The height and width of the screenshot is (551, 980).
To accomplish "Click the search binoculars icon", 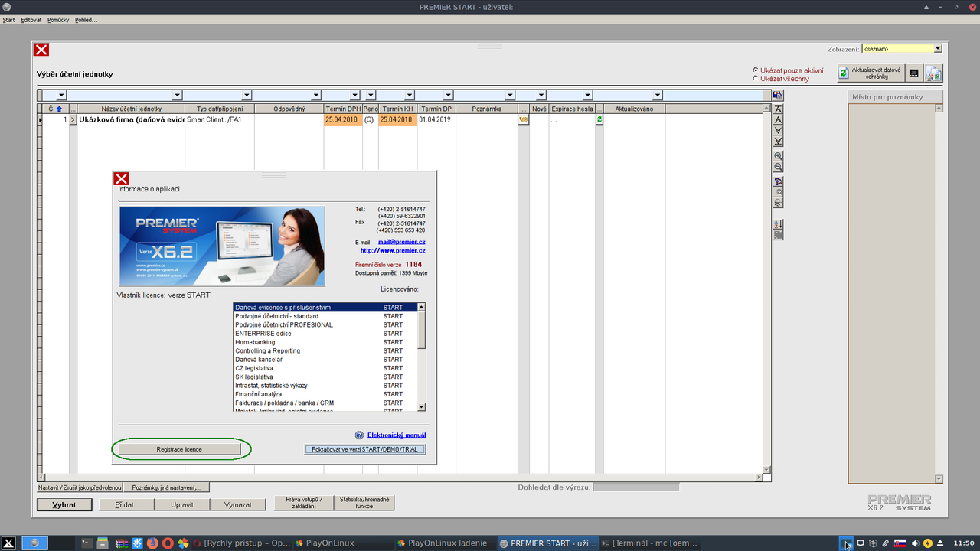I will (x=778, y=181).
